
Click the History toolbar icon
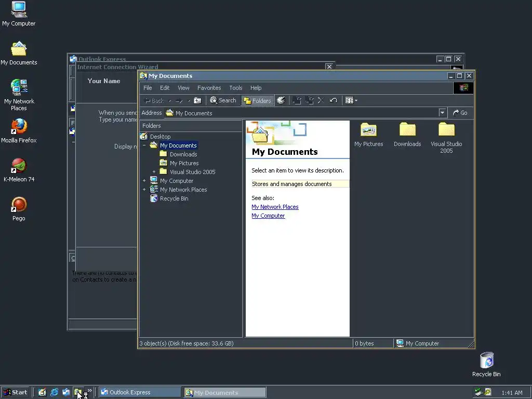pos(281,100)
